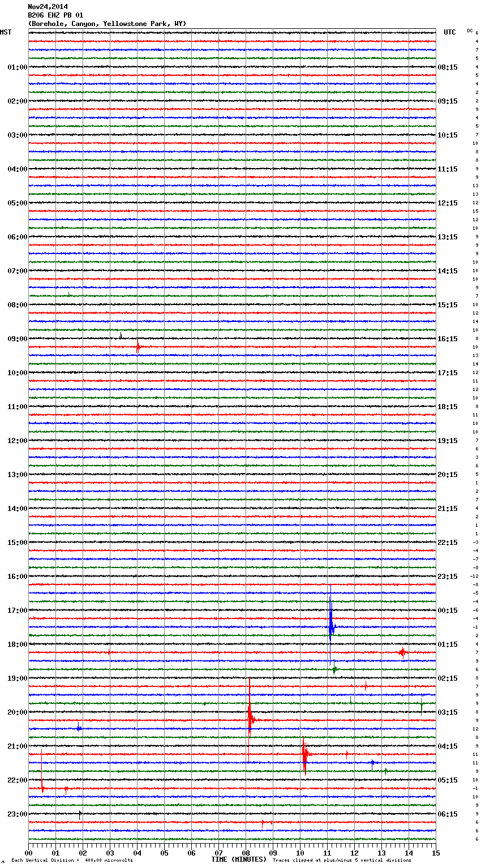Select the MST time label '13:00'
The width and height of the screenshot is (481, 868).
[x=18, y=475]
